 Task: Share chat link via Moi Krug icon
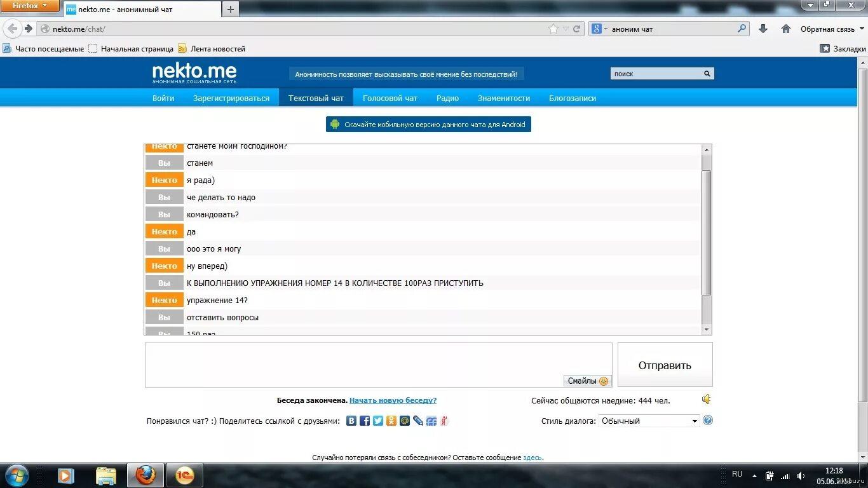pos(431,421)
